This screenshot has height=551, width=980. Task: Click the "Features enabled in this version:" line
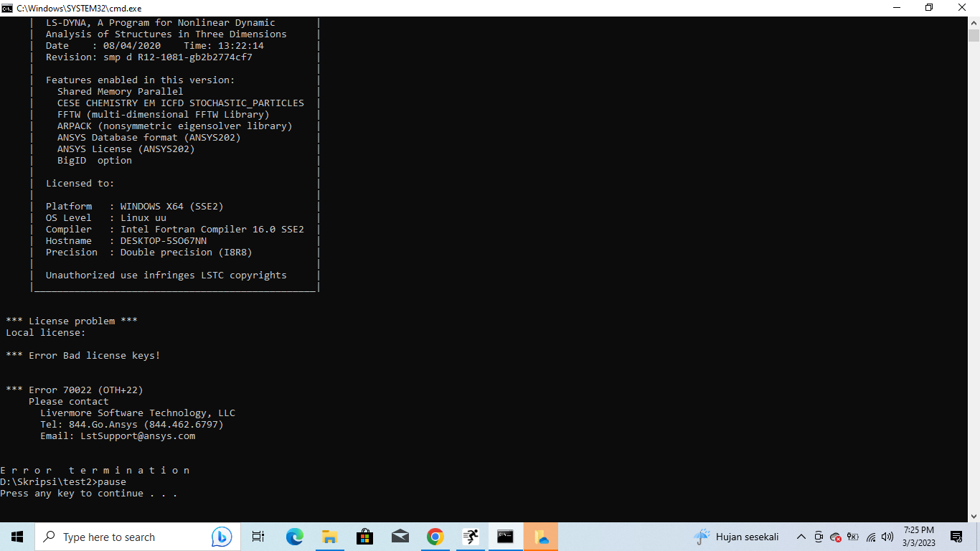141,80
